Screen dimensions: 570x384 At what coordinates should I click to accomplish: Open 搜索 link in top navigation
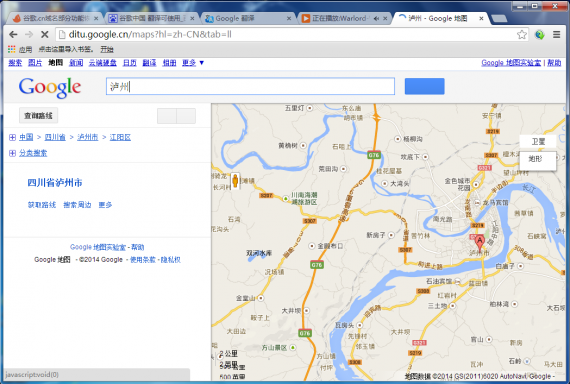[x=15, y=63]
